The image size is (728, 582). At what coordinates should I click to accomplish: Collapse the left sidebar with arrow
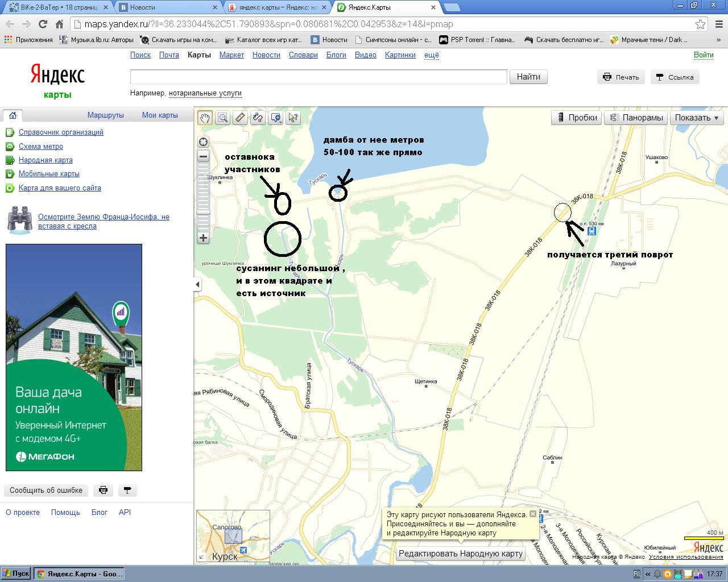(197, 284)
